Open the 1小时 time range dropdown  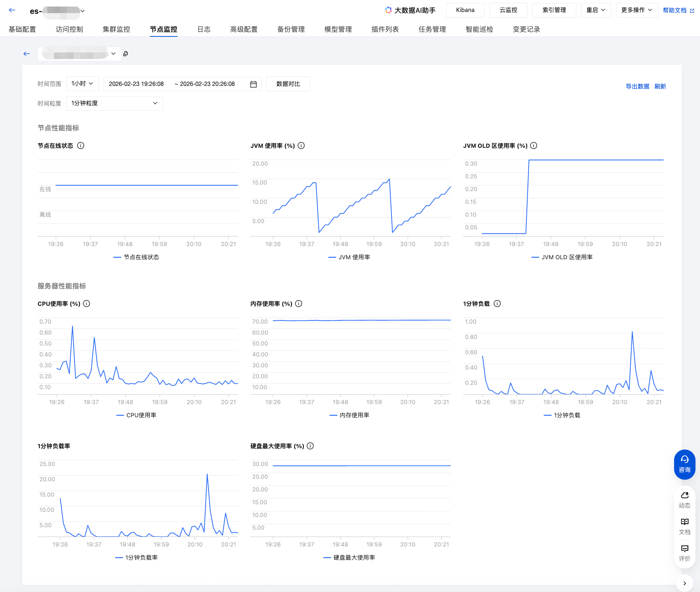click(82, 84)
